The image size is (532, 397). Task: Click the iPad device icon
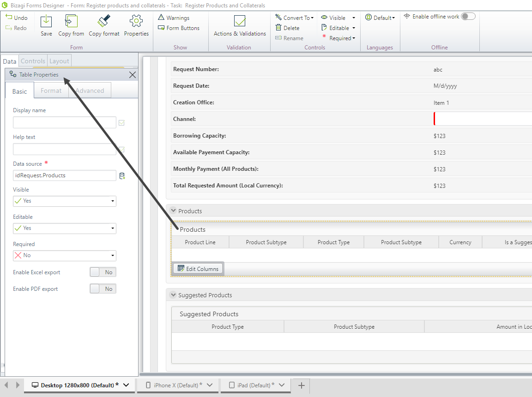[x=232, y=385]
